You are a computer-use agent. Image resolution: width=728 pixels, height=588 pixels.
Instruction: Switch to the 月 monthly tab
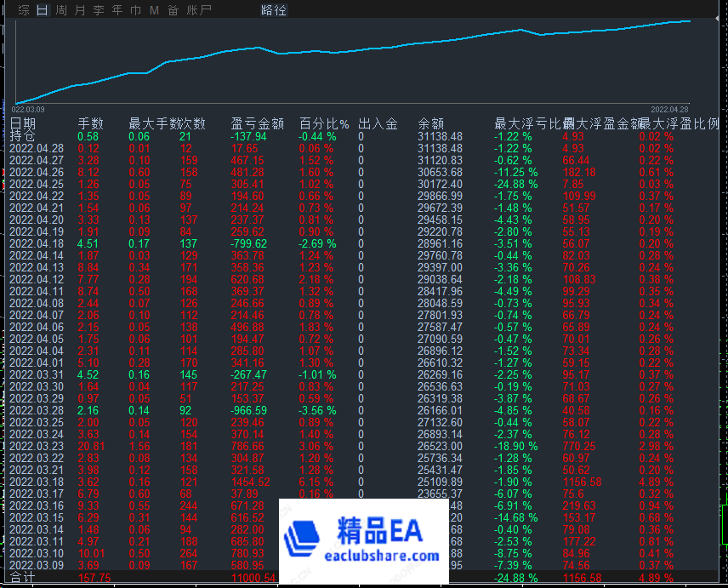(80, 9)
